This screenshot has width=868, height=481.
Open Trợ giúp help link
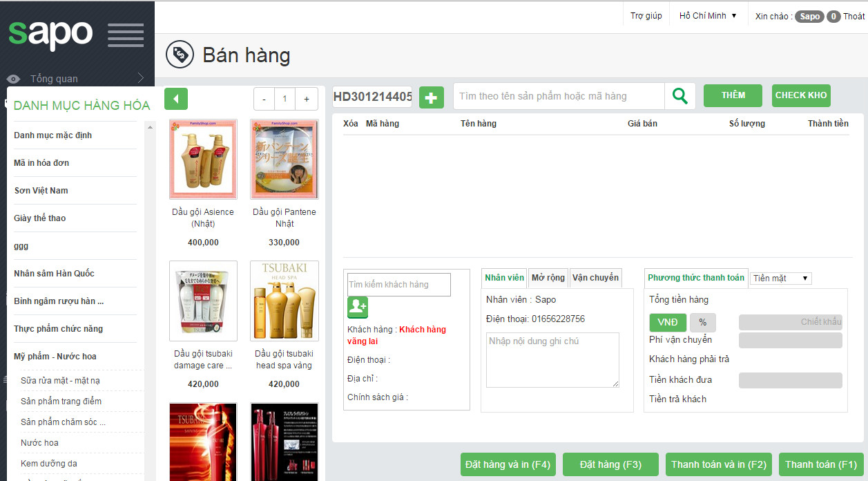pos(646,16)
